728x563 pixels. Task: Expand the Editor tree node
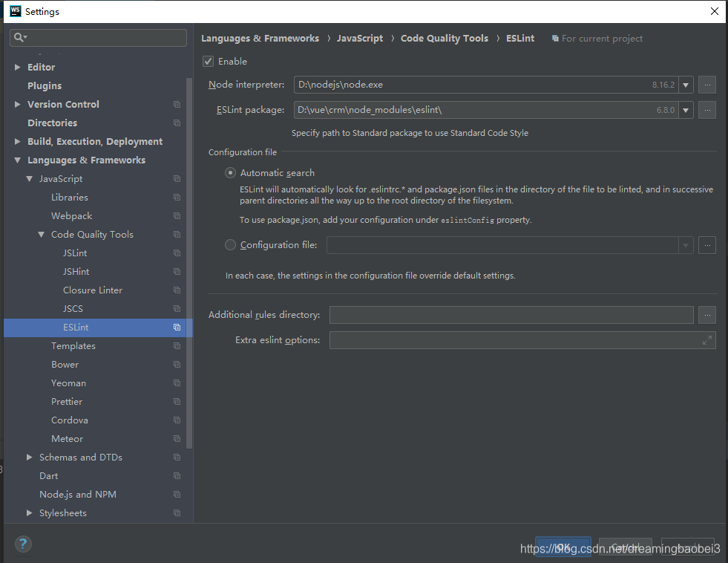click(x=17, y=67)
